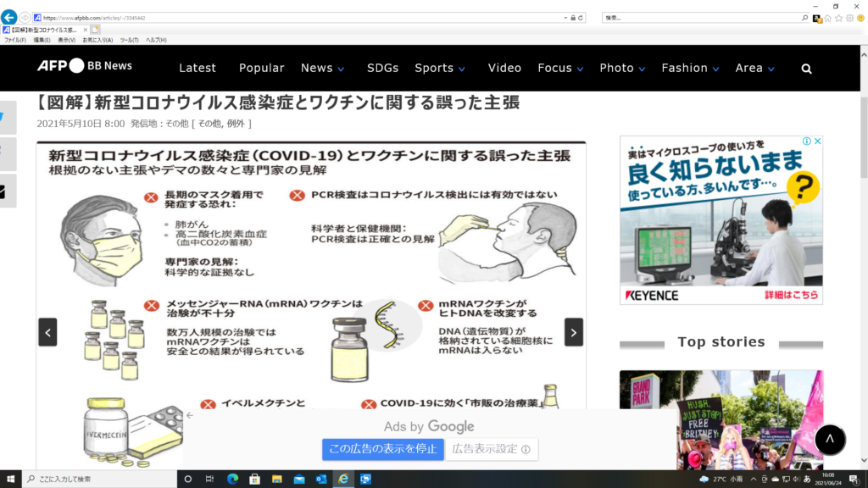Open the favorites star icon
This screenshot has height=488, width=868.
(x=838, y=19)
